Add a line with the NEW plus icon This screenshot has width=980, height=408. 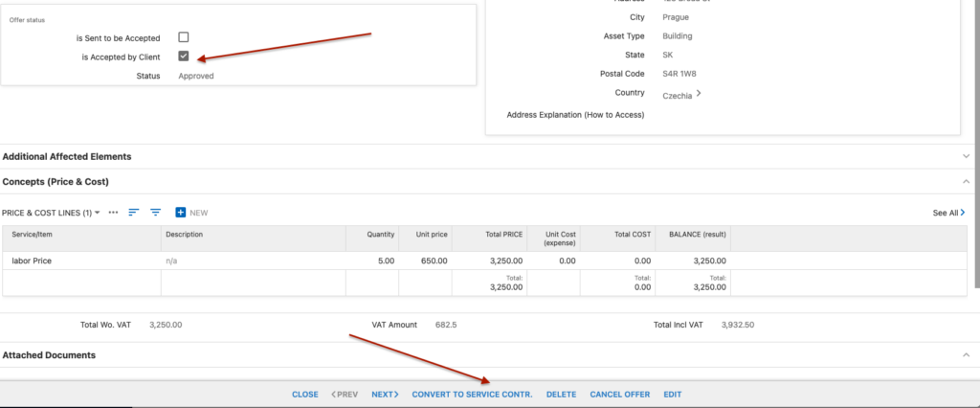(181, 213)
